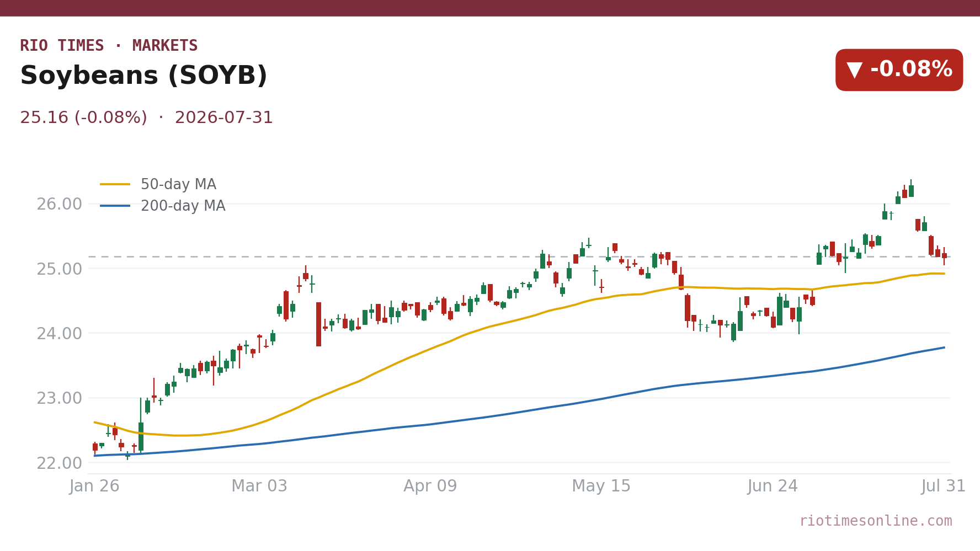Open the riotimesonline.com source link
The height and width of the screenshot is (551, 980).
click(876, 521)
